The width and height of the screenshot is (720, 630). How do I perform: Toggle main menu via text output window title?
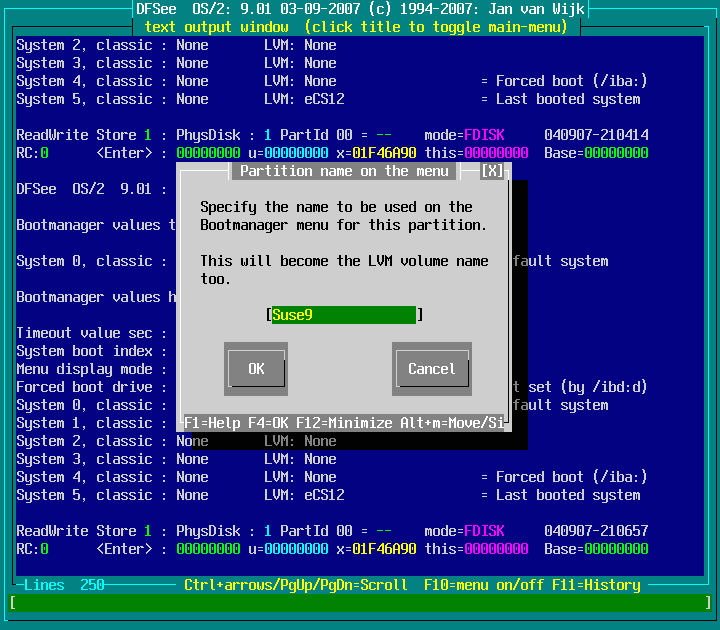[x=360, y=27]
